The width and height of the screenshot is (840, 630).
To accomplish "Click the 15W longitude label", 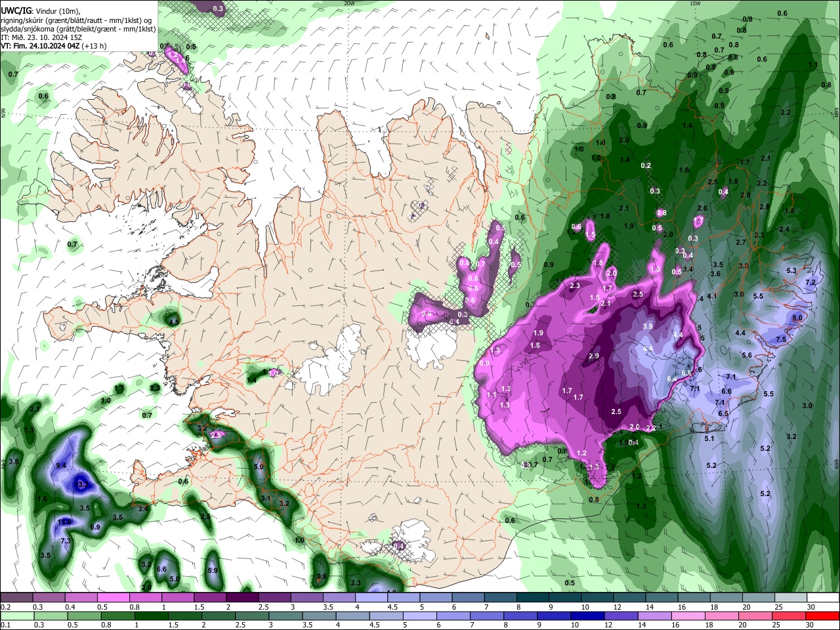I will 695,3.
